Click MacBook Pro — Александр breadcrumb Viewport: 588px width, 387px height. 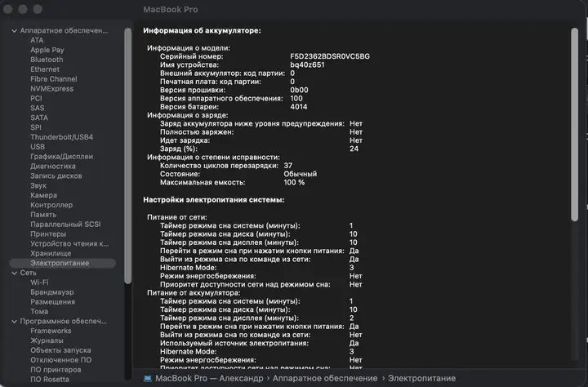tap(209, 378)
